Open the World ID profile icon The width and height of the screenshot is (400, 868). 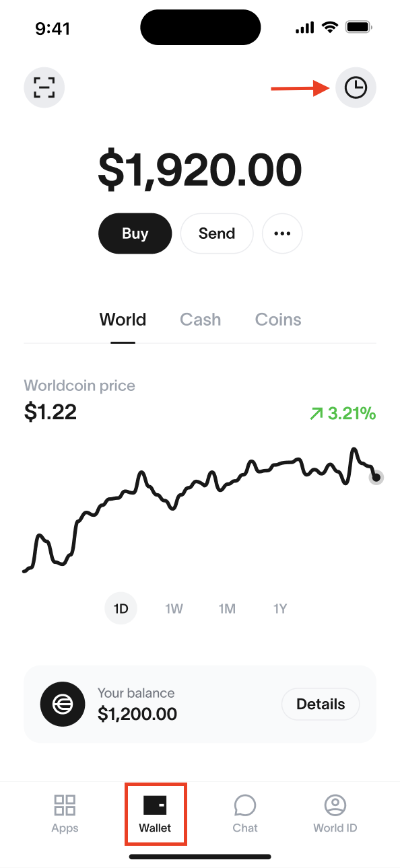click(x=335, y=805)
